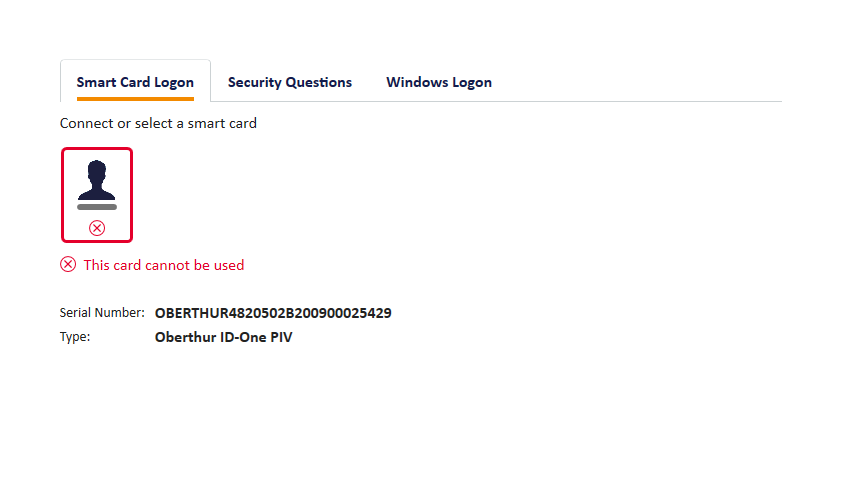Click the gray bar under the silhouette
The width and height of the screenshot is (842, 501).
(97, 207)
